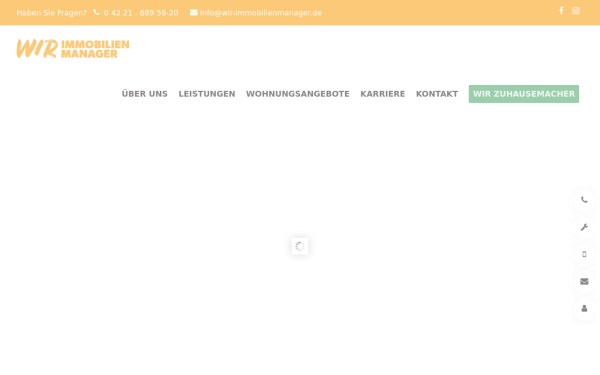Screen dimensions: 600x375
Task: Open the Instagram profile icon
Action: click(576, 11)
